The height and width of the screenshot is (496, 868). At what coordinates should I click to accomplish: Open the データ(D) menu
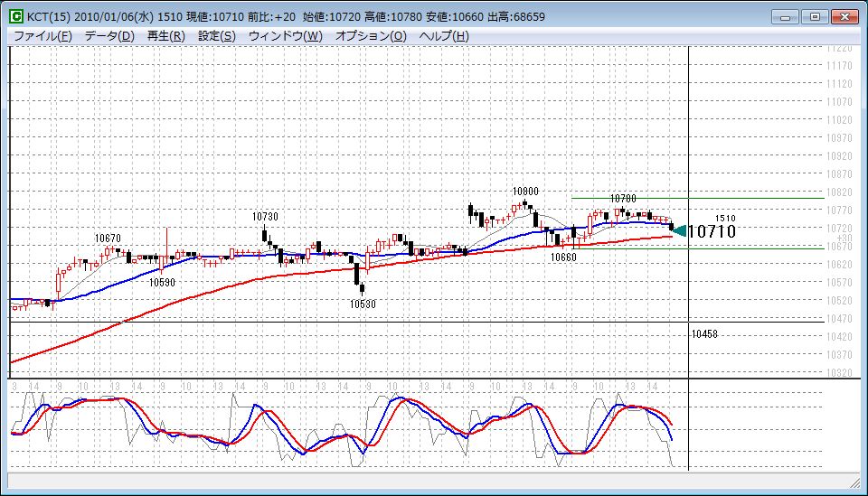click(x=108, y=36)
